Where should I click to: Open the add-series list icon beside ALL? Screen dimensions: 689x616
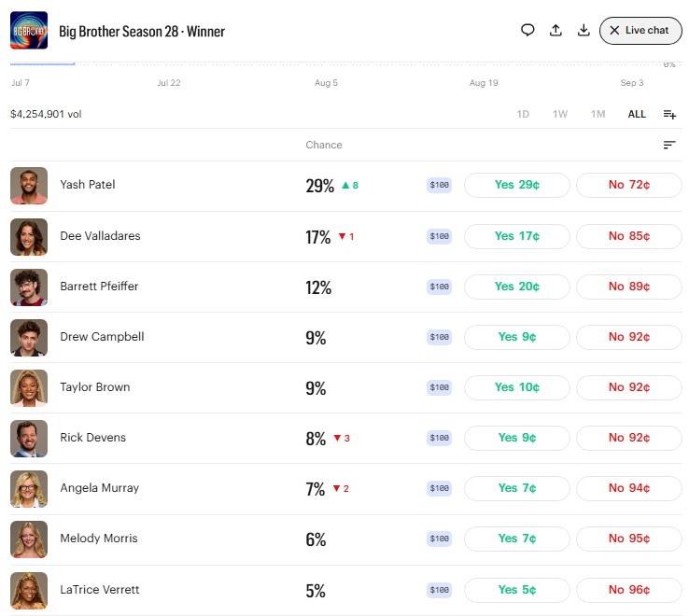[x=669, y=114]
